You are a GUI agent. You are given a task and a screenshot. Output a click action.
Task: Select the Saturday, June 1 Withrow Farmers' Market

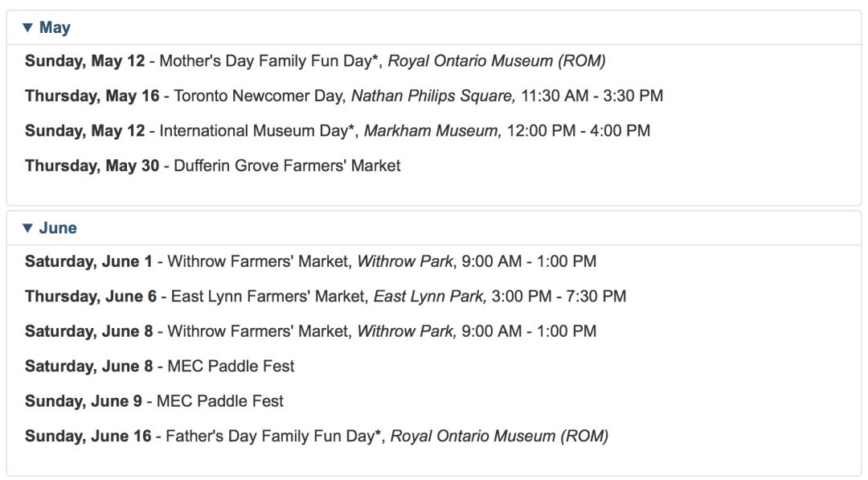[310, 261]
